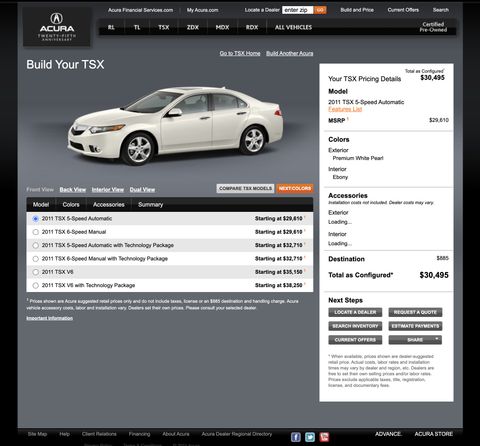The width and height of the screenshot is (480, 446).
Task: Open the YouTube icon in footer
Action: 324,437
